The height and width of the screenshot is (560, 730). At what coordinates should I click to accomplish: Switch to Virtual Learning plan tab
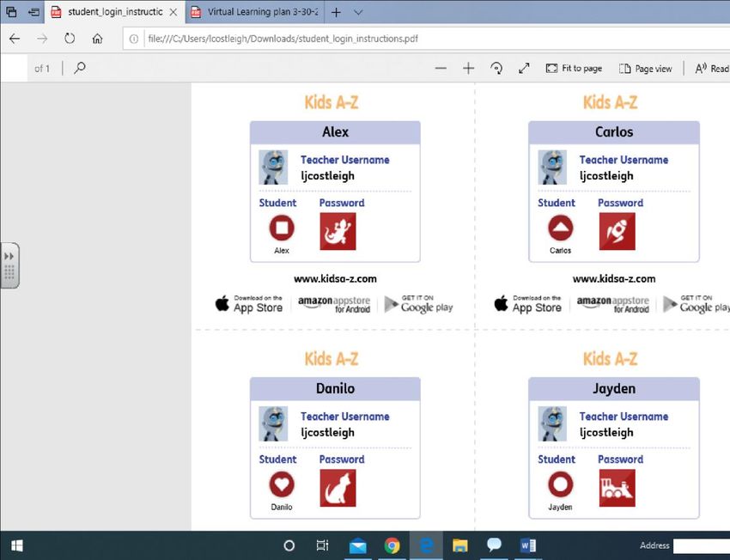[x=255, y=12]
